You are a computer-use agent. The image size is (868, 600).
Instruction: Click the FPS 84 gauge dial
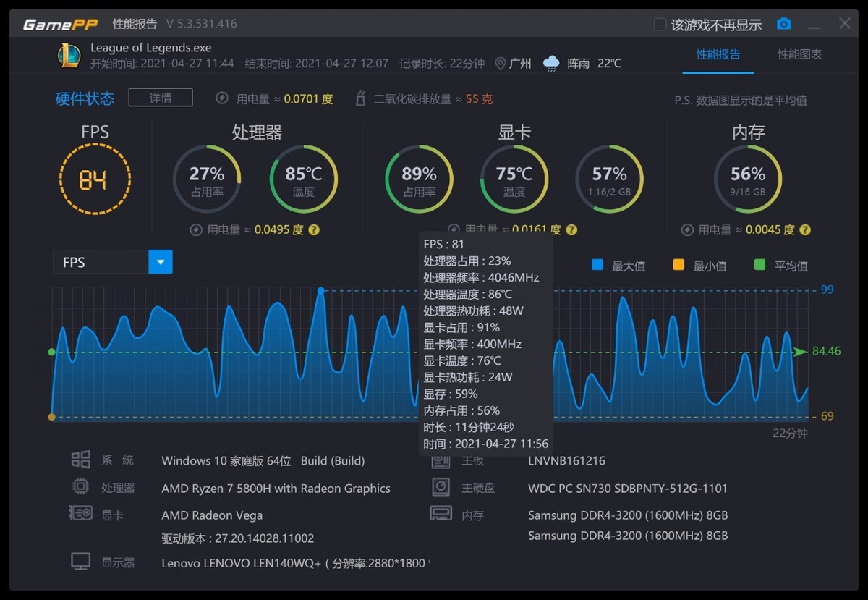tap(95, 179)
